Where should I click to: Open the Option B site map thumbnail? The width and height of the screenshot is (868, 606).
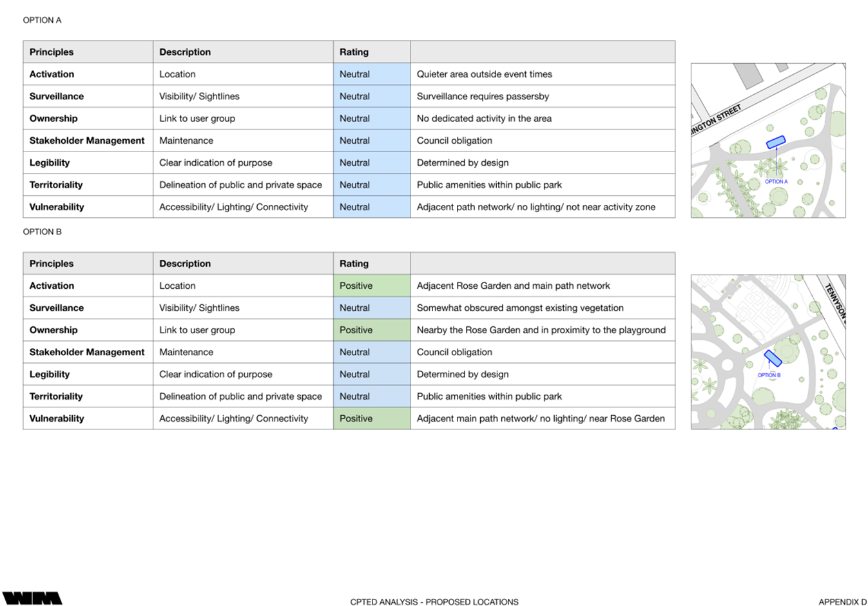[x=767, y=351]
